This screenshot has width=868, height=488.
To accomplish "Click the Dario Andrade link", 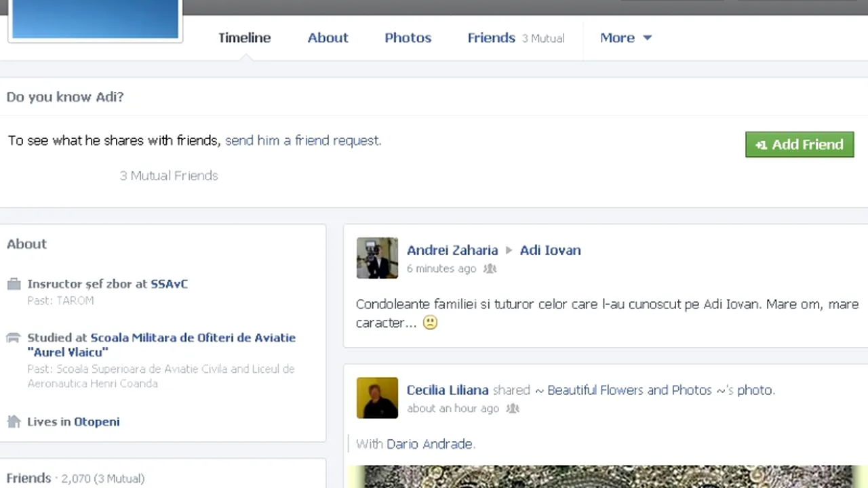I will pos(429,444).
